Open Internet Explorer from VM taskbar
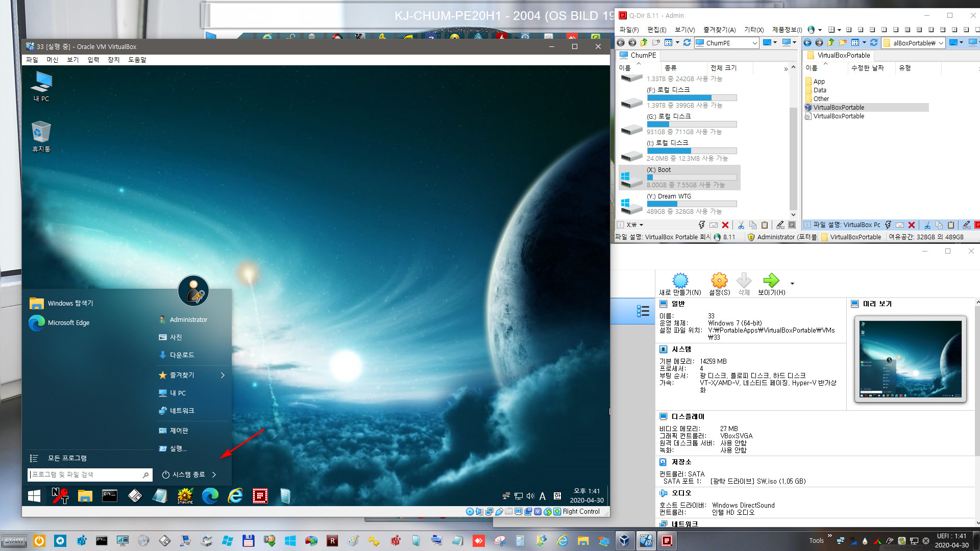This screenshot has height=551, width=980. pos(235,496)
